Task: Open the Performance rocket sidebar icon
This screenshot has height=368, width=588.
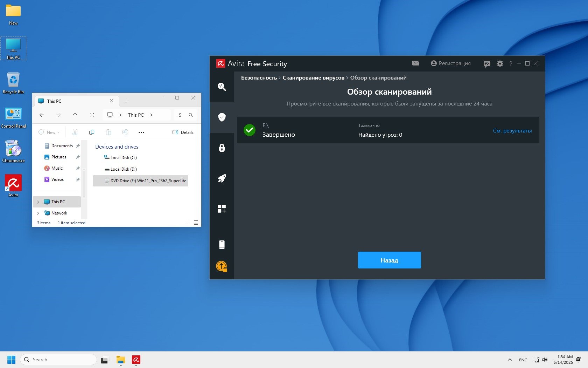Action: 222,178
